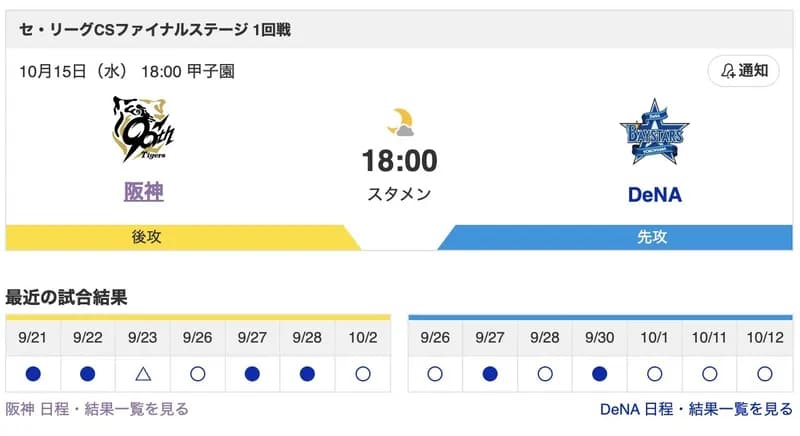The width and height of the screenshot is (800, 436).
Task: Open the DeNA team name link
Action: (655, 194)
